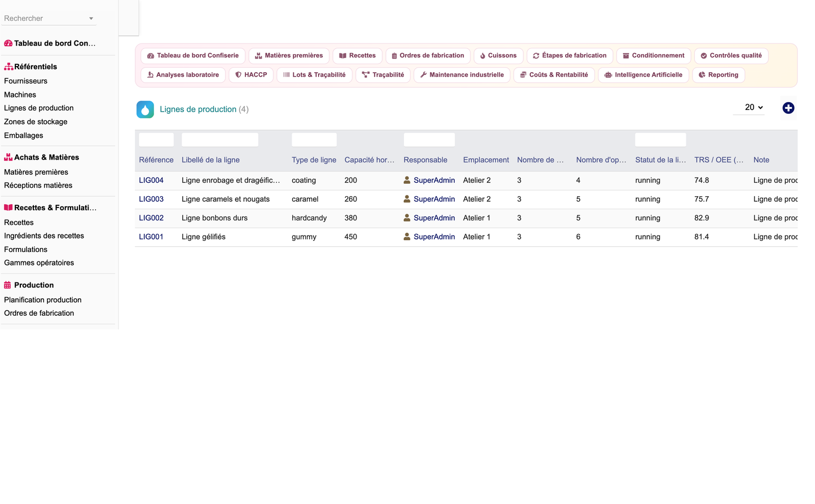815x504 pixels.
Task: Open the Ordres de fabrication tab in top bar
Action: [x=428, y=56]
